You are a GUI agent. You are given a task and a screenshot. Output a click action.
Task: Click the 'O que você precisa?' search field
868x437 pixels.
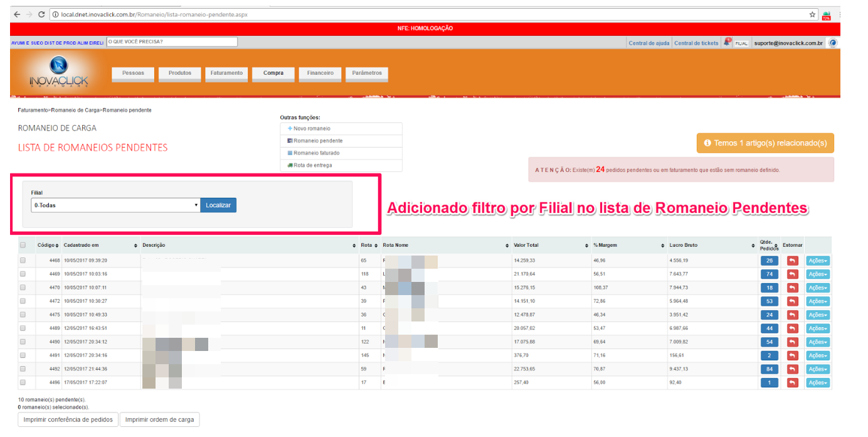172,42
